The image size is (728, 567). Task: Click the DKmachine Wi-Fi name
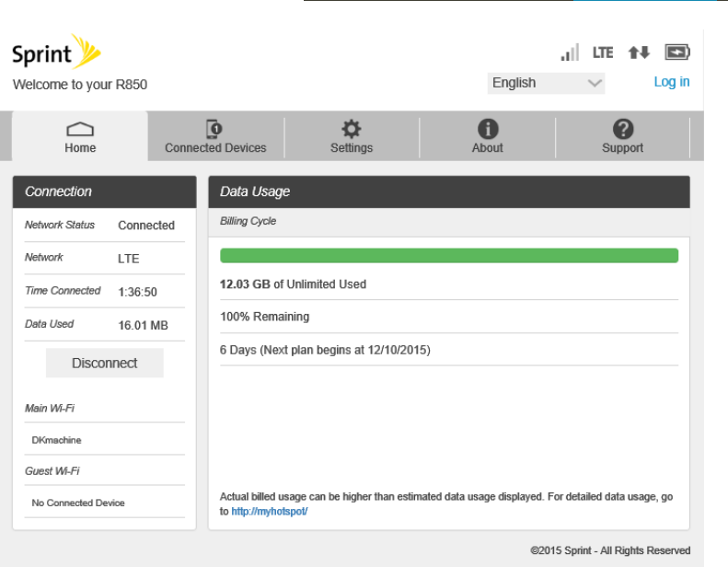(x=56, y=440)
